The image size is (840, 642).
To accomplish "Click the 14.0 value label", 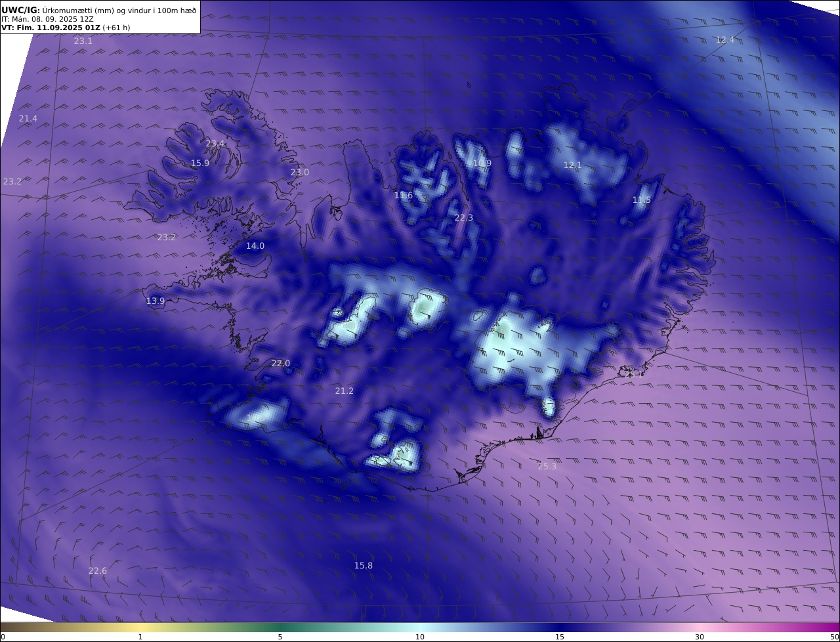I will [x=255, y=246].
